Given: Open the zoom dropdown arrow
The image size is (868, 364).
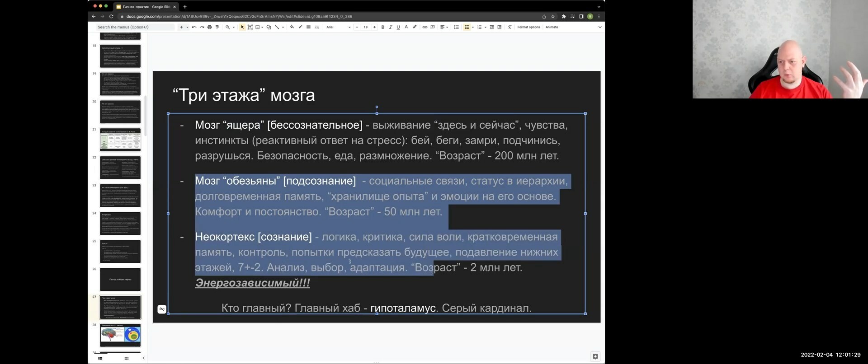Looking at the screenshot, I should point(233,27).
